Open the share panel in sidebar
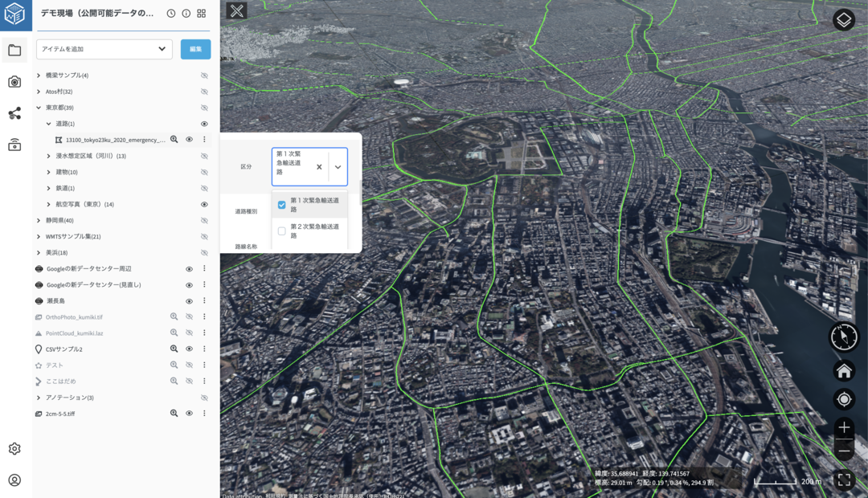 pos(14,113)
